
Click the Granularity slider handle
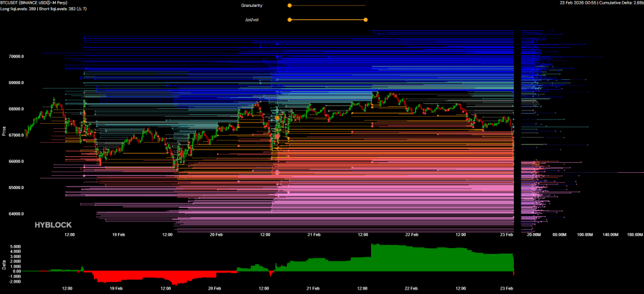click(x=289, y=5)
